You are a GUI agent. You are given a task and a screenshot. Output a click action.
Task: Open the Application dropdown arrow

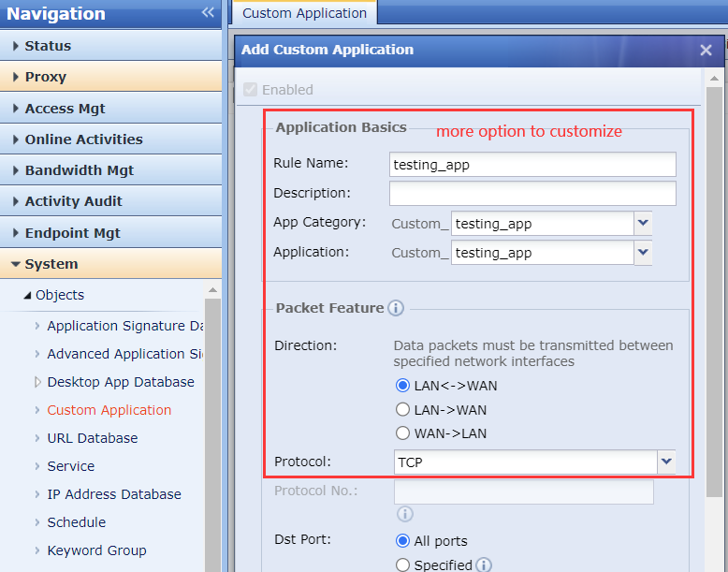(x=643, y=253)
